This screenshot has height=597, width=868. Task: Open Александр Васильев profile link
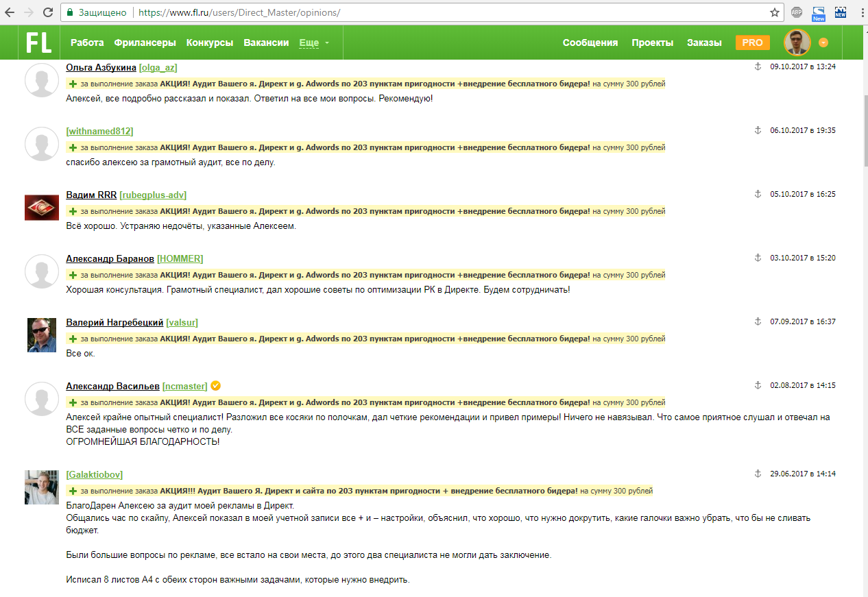112,386
